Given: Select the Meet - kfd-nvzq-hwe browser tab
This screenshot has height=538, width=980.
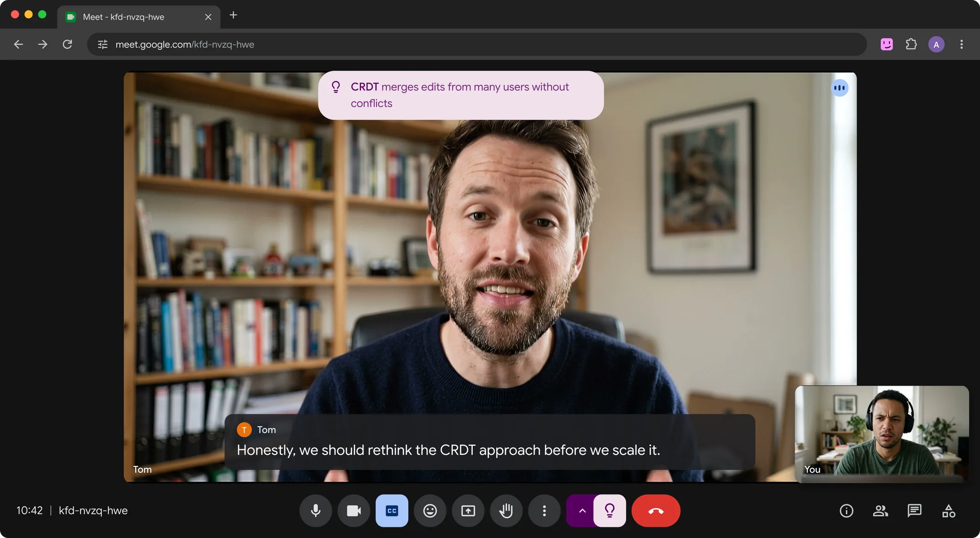Looking at the screenshot, I should coord(139,17).
